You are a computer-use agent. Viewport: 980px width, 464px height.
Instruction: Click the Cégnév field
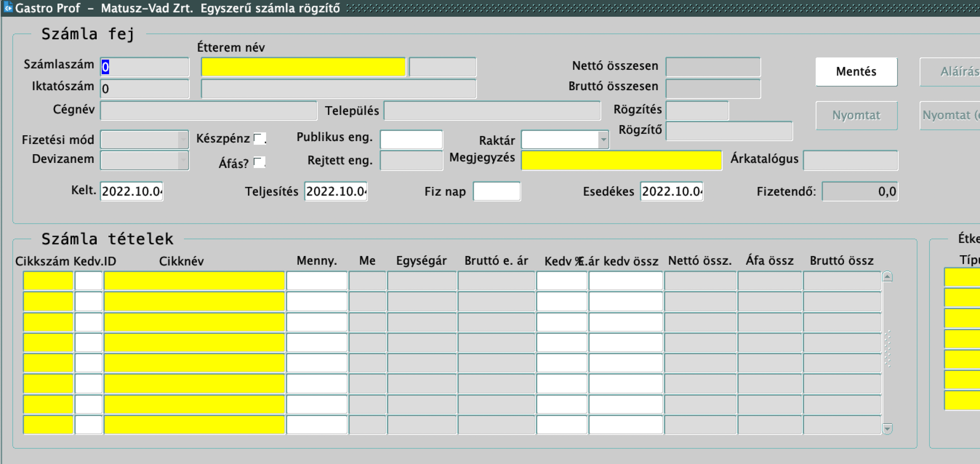208,110
